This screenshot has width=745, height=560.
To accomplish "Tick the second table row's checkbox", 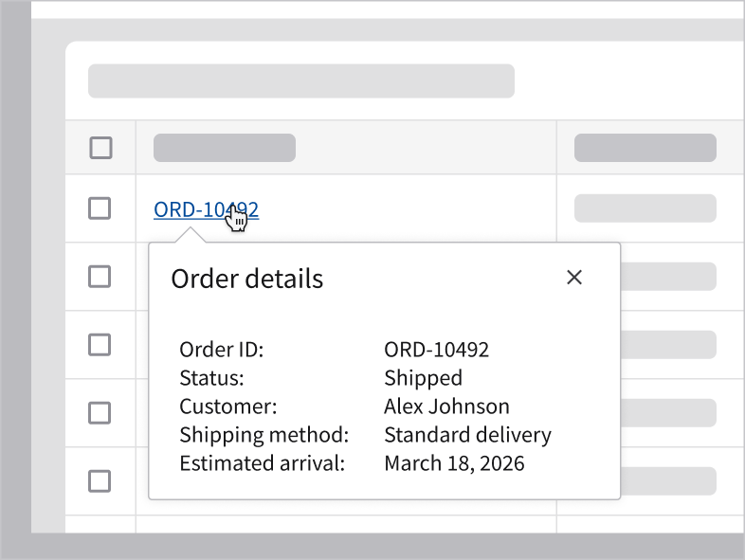I will (100, 277).
